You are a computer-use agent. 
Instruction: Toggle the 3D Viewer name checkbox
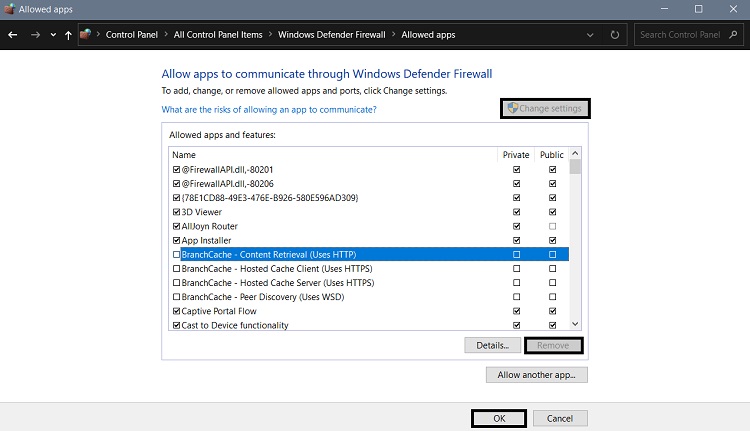[x=177, y=212]
